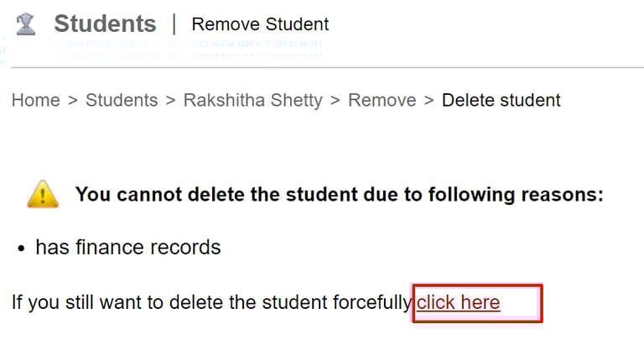Image resolution: width=644 pixels, height=340 pixels.
Task: Forcefully delete student via click here link
Action: pyautogui.click(x=459, y=303)
